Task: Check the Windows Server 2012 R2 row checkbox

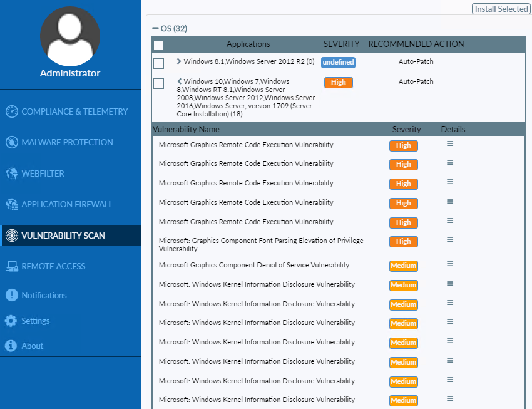Action: 158,63
